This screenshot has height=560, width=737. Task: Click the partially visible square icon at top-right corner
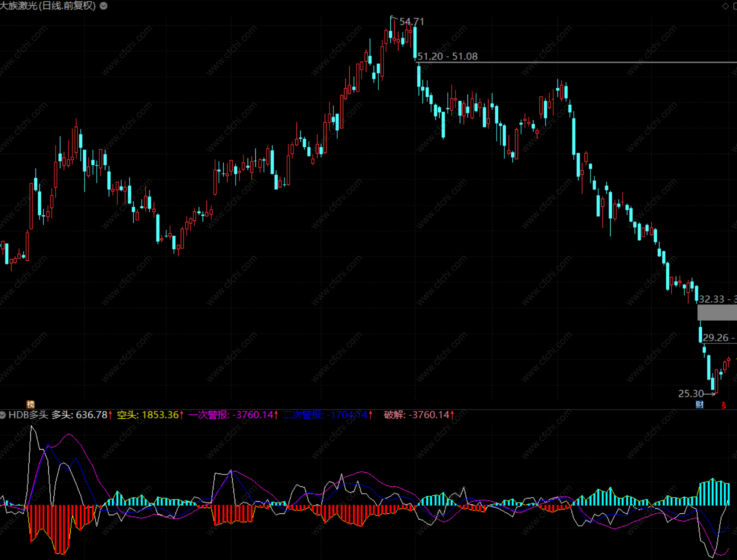(x=735, y=6)
